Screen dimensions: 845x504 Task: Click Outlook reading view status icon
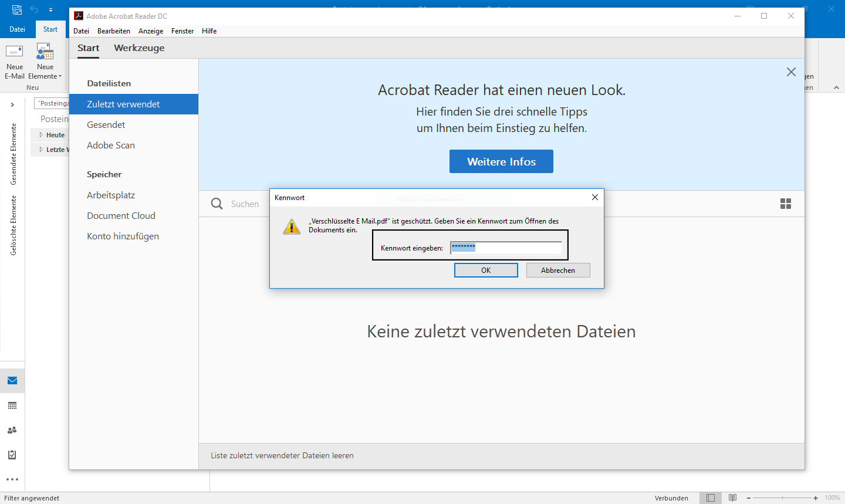coord(733,498)
